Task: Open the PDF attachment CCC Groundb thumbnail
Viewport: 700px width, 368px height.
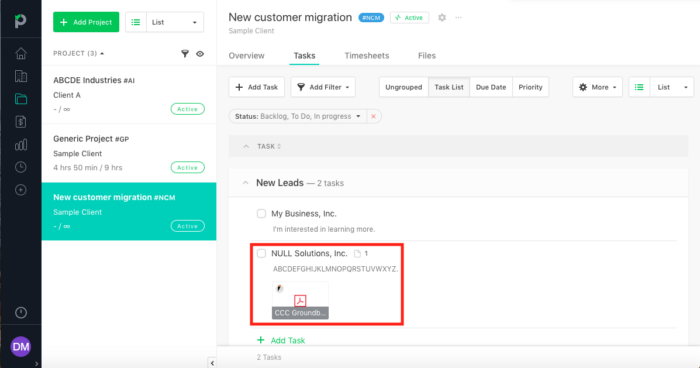Action: pos(300,300)
